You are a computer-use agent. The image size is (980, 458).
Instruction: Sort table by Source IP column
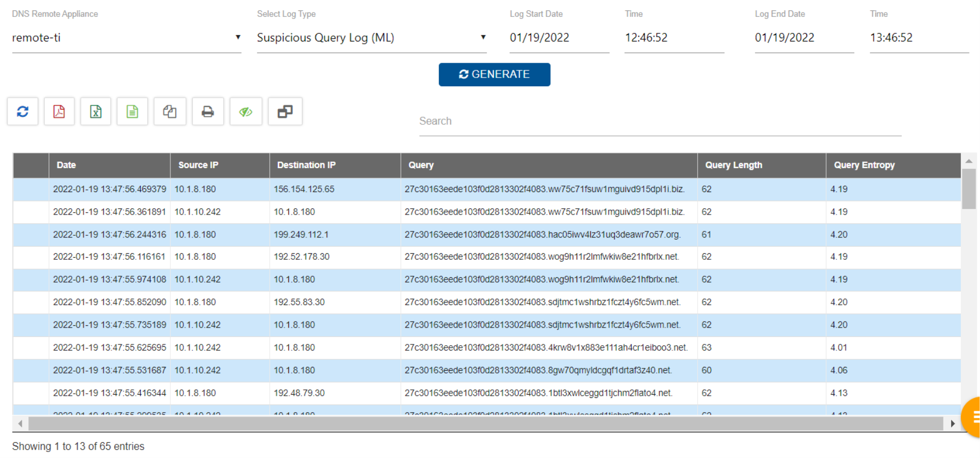(198, 165)
